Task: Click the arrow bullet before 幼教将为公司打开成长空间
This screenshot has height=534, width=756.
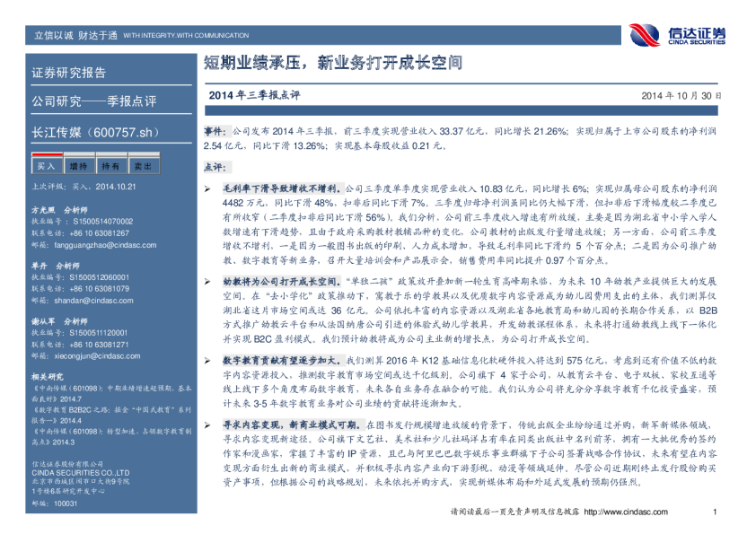Action: [211, 280]
